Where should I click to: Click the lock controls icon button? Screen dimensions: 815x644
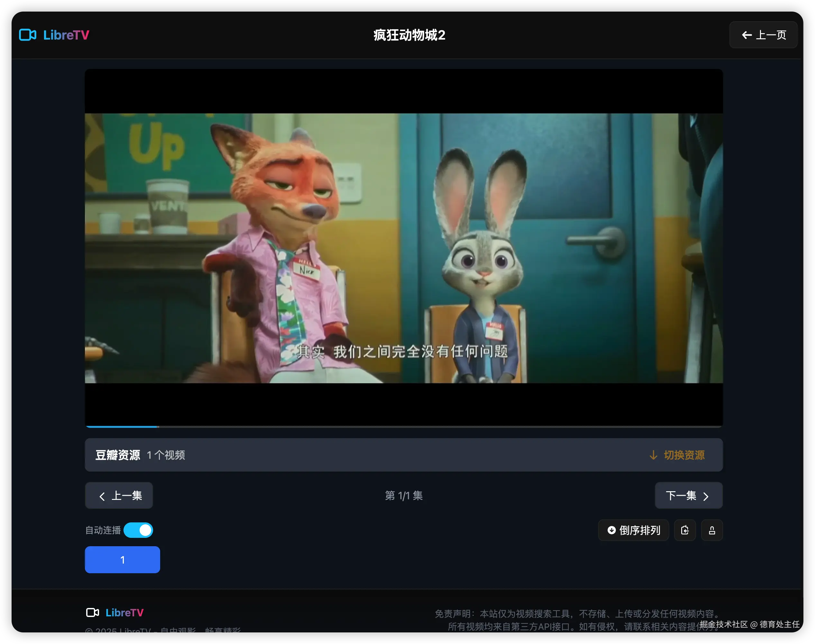tap(712, 530)
